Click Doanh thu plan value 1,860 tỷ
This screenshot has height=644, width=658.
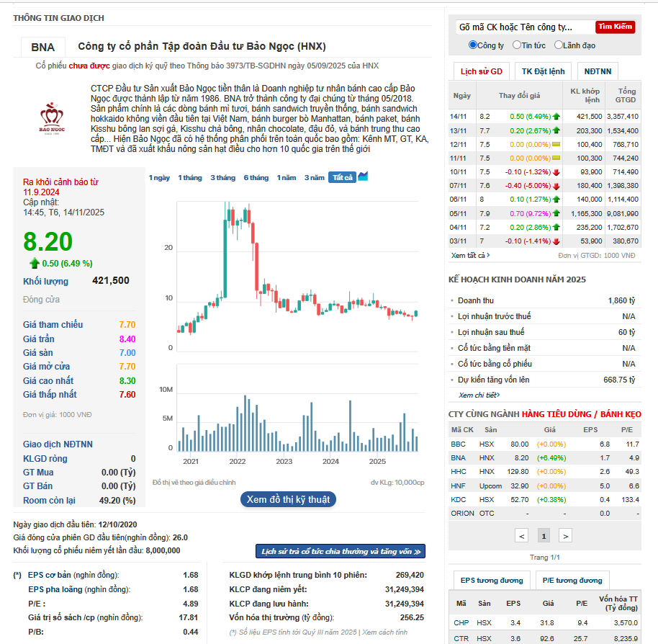621,300
